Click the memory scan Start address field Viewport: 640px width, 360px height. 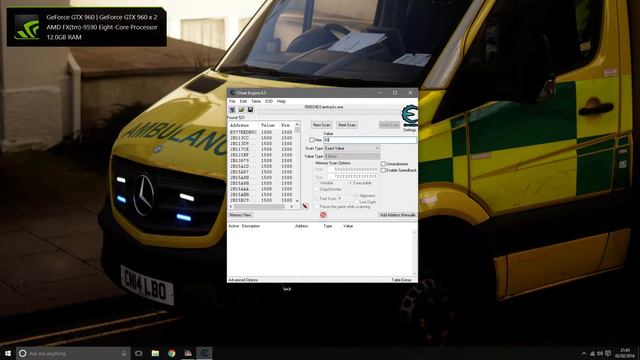[353, 169]
